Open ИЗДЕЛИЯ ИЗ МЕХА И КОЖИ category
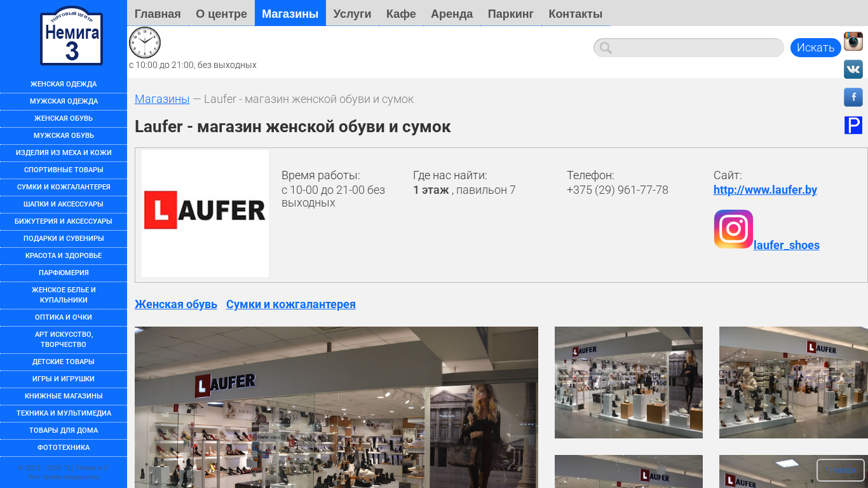The image size is (868, 488). pyautogui.click(x=64, y=153)
